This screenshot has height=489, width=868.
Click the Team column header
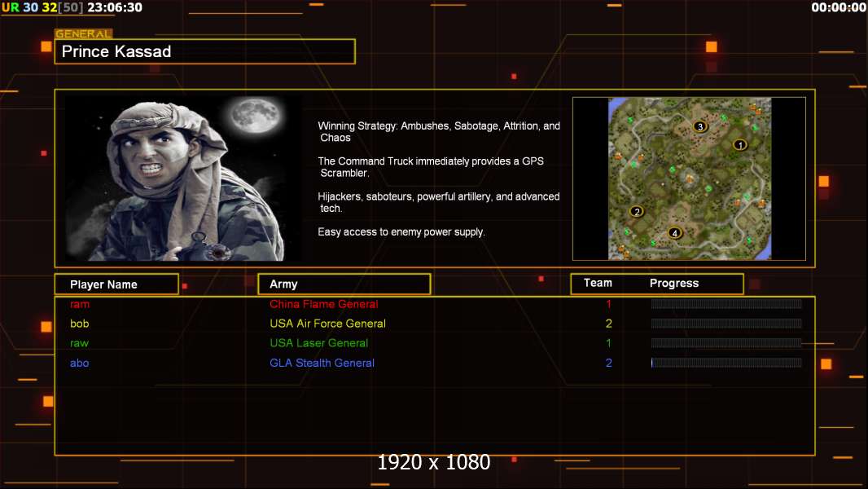click(x=598, y=283)
